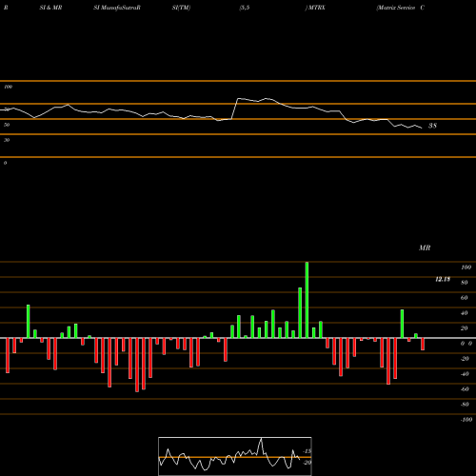Click the '-80' label on MR axis
This screenshot has width=476, height=476.
coord(465,405)
